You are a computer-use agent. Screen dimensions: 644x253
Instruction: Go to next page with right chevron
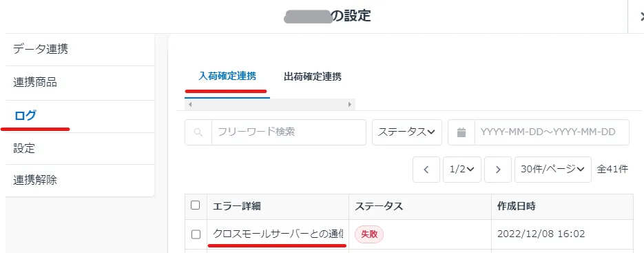pos(498,170)
